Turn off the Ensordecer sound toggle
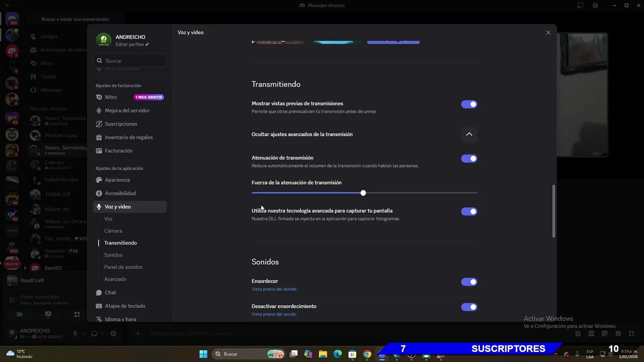 click(469, 282)
